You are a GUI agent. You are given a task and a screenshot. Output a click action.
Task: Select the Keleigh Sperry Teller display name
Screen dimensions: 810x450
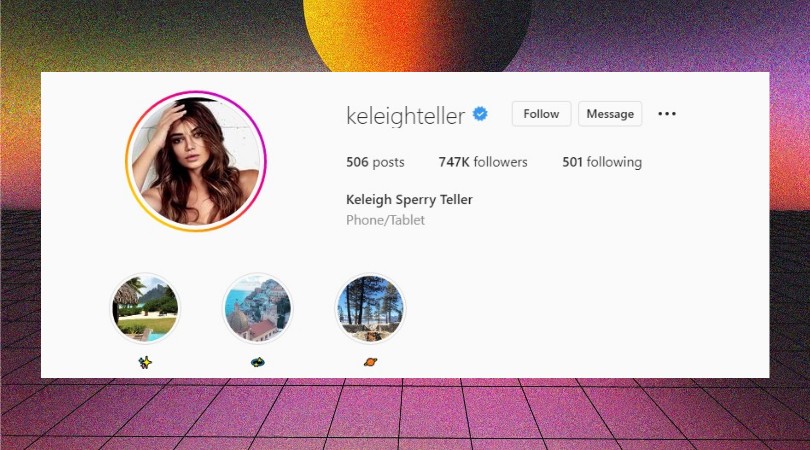click(409, 199)
